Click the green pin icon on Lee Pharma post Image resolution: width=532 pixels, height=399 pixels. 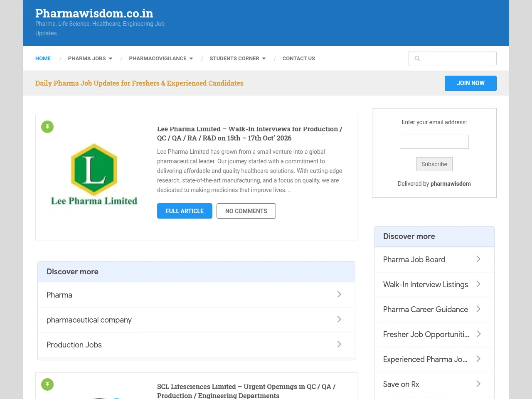(47, 127)
